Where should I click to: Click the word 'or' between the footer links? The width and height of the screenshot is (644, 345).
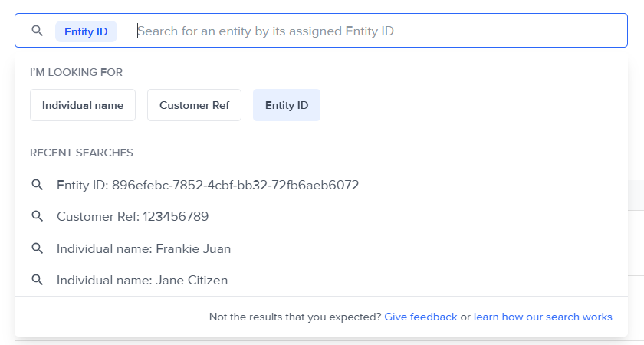click(465, 317)
